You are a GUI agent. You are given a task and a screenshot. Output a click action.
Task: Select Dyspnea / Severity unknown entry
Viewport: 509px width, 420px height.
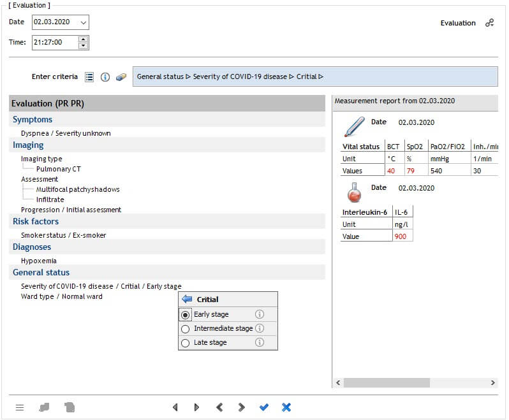[66, 133]
